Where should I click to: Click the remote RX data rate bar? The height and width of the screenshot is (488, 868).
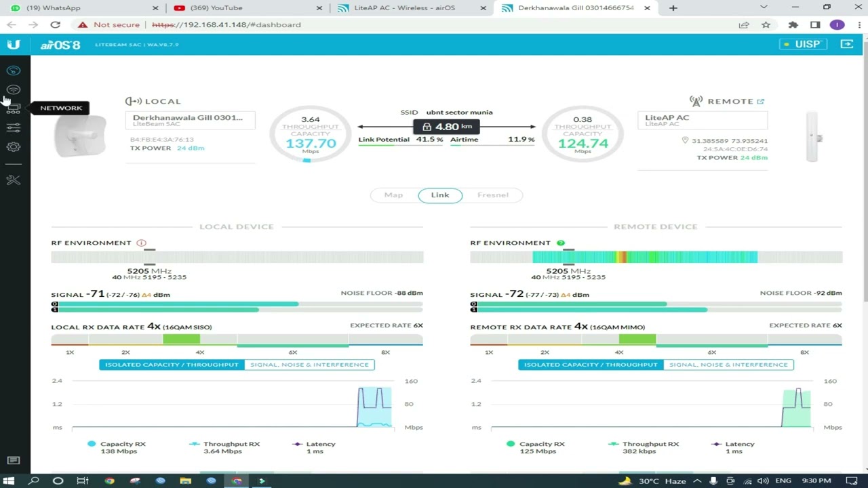tap(656, 340)
